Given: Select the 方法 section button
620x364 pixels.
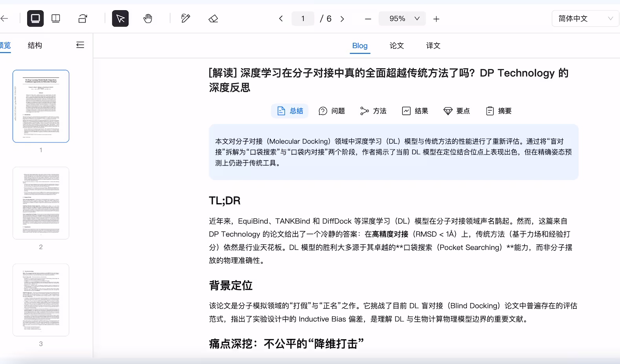Looking at the screenshot, I should (374, 111).
